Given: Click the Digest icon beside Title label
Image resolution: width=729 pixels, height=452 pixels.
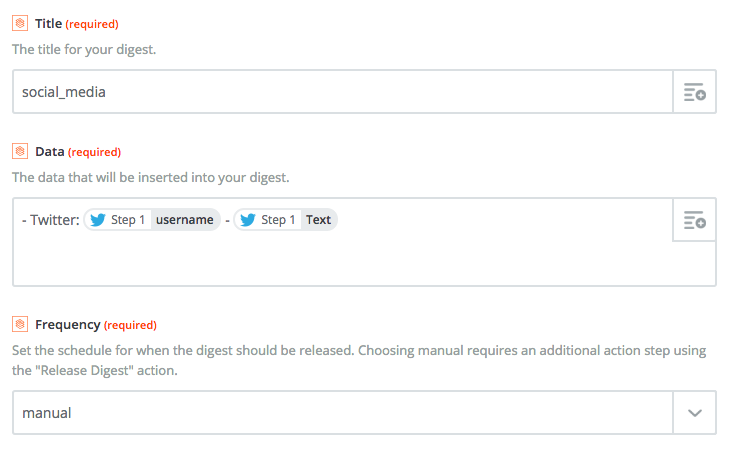Looking at the screenshot, I should pos(20,23).
